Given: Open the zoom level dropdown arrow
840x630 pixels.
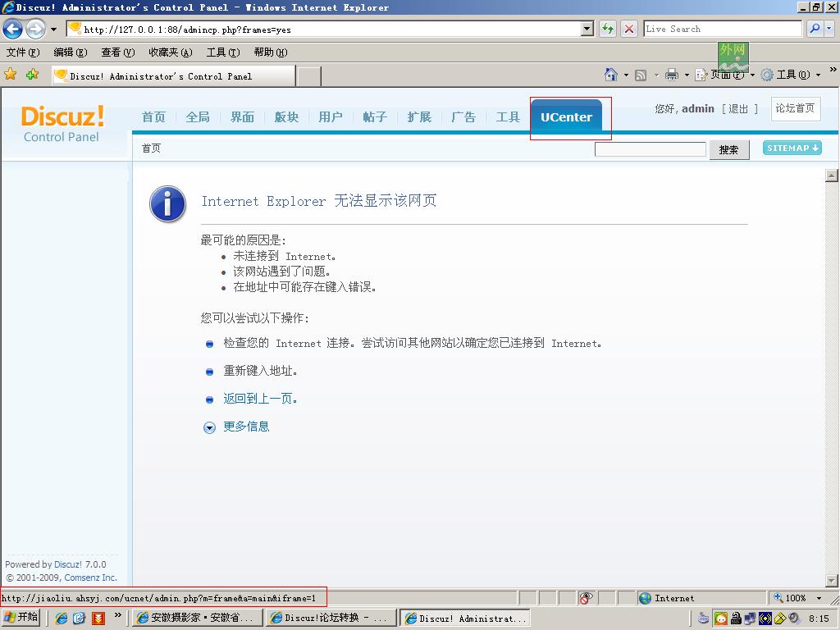Looking at the screenshot, I should coord(819,598).
